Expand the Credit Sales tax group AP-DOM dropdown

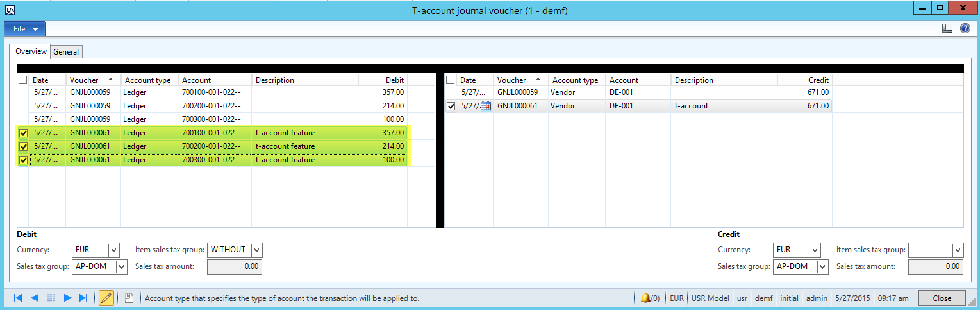[x=822, y=266]
